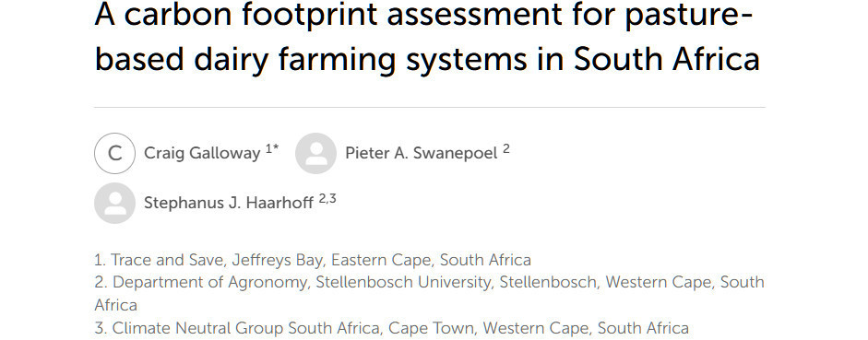Image resolution: width=868 pixels, height=340 pixels.
Task: Click superscript 2 after Swanepoel's name
Action: click(506, 148)
